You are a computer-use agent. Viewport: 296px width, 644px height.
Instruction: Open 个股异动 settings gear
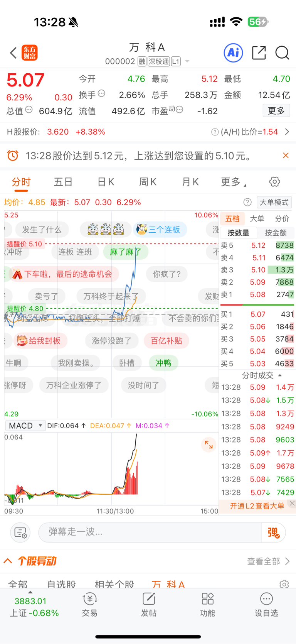[284, 584]
